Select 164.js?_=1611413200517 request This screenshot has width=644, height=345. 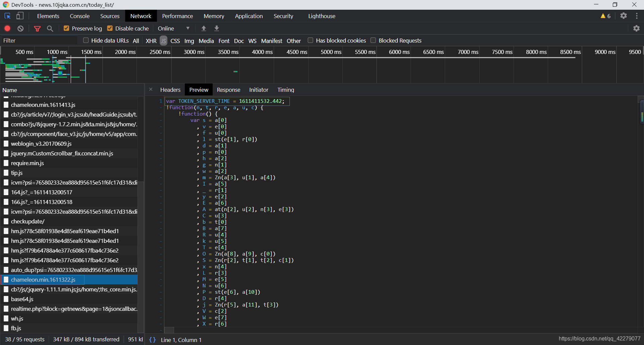click(x=69, y=192)
